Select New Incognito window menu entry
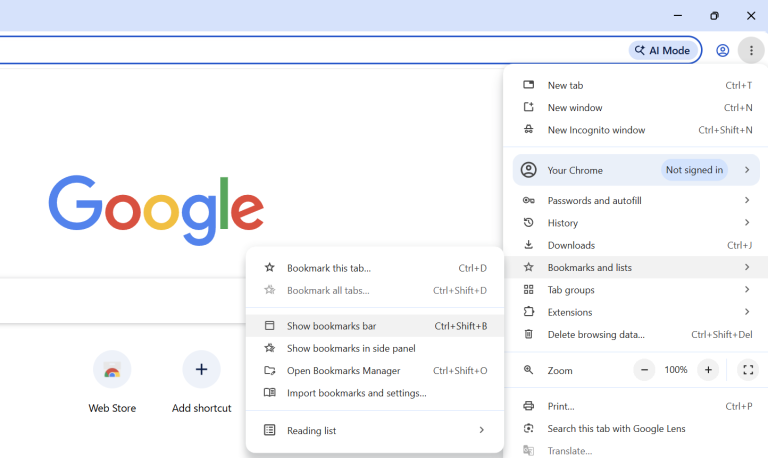The image size is (768, 458). (x=636, y=130)
